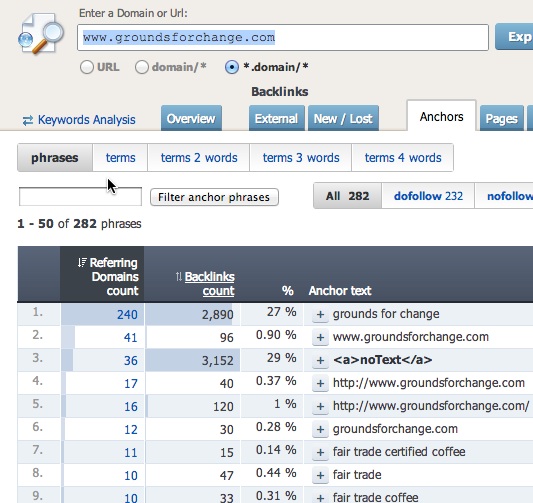The width and height of the screenshot is (533, 503).
Task: Select the URL radio option
Action: tap(87, 67)
